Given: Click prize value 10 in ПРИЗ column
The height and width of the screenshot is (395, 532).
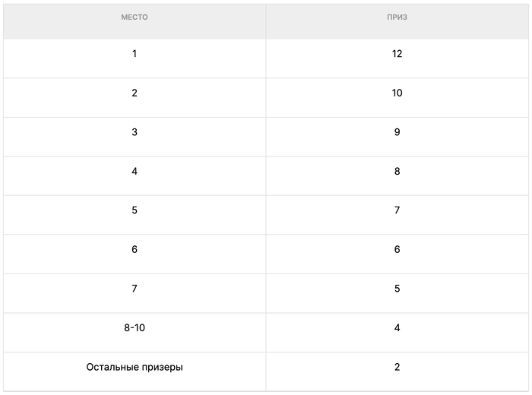Looking at the screenshot, I should point(397,93).
